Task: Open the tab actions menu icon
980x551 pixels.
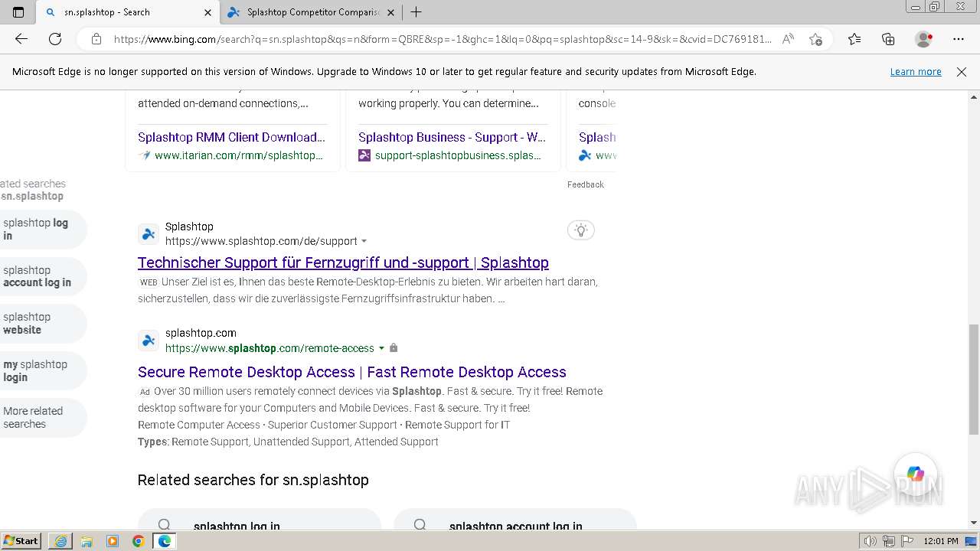Action: click(18, 12)
